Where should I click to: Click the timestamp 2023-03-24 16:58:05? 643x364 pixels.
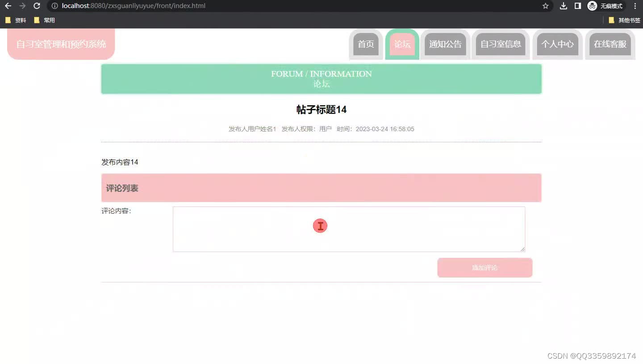[385, 129]
